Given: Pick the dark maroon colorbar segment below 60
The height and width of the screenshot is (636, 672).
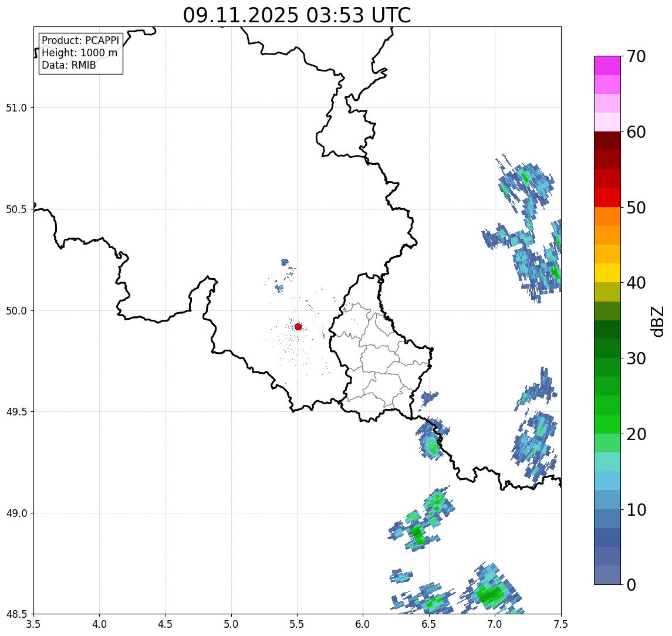Looking at the screenshot, I should [607, 141].
